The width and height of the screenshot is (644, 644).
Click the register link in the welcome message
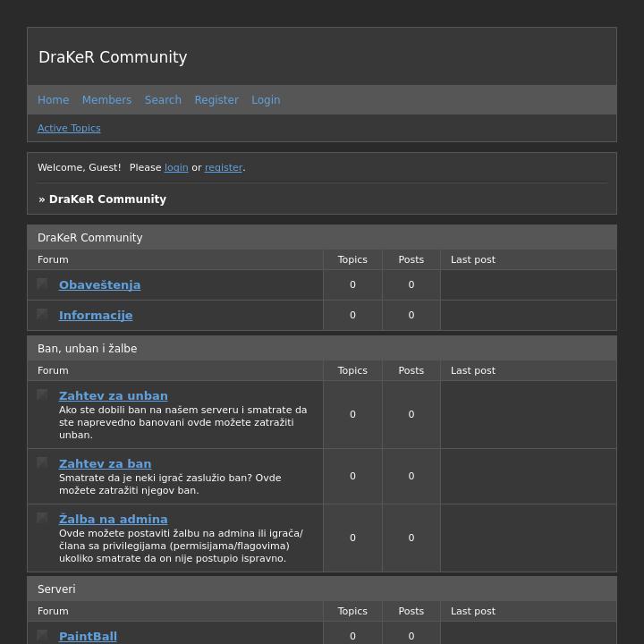tap(224, 167)
